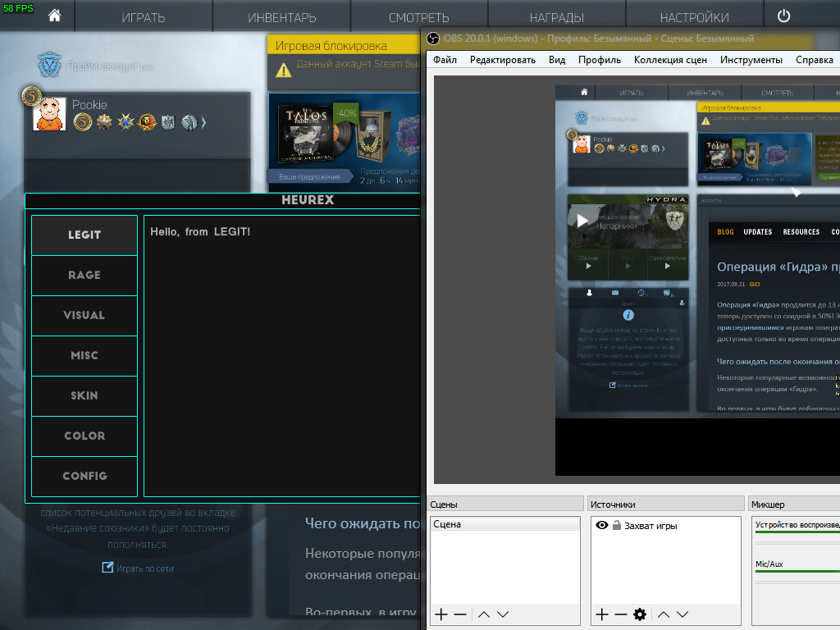Viewport: 840px width, 630px height.
Task: Switch to the RAGE tab in HEUREX
Action: (x=84, y=275)
